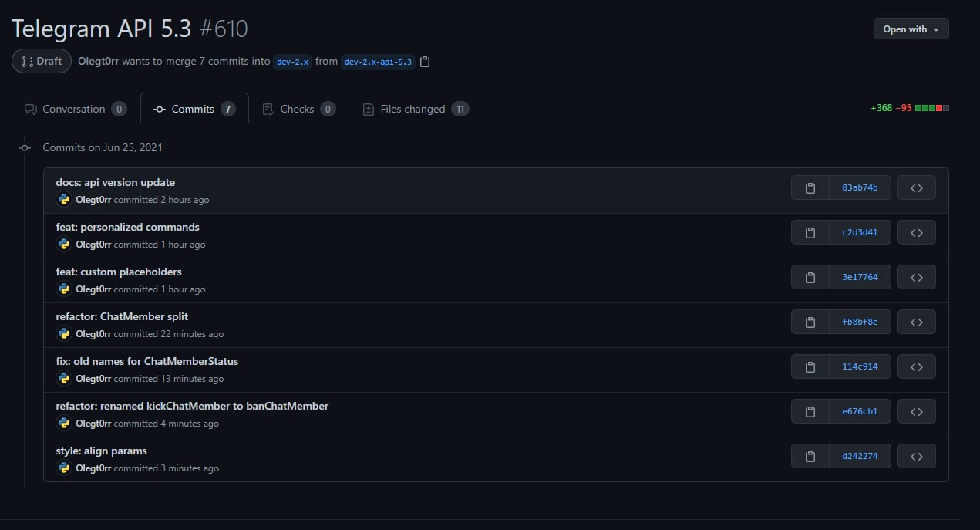Open head branch dev-2.x-api-5.3 link
The width and height of the screenshot is (980, 530).
coord(378,62)
